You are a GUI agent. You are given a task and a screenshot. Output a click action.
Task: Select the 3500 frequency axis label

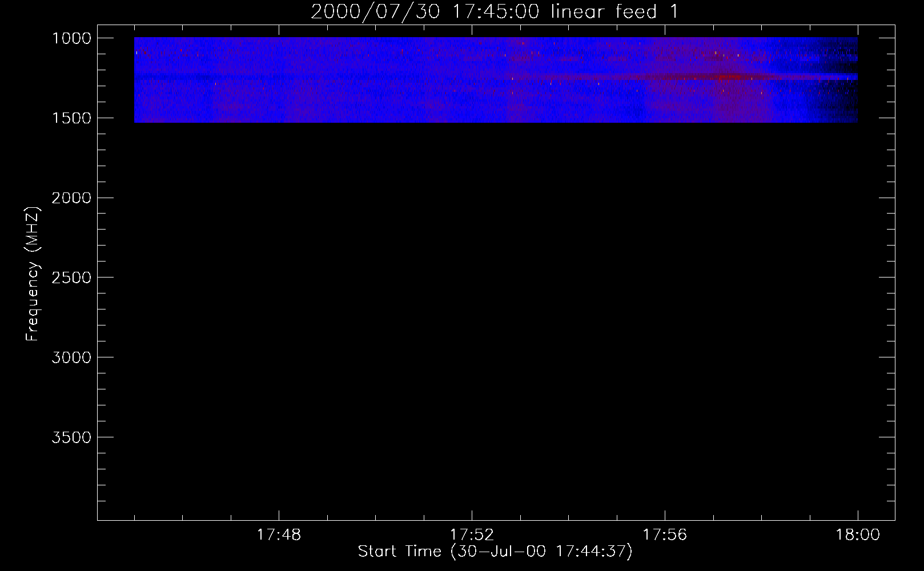click(71, 438)
